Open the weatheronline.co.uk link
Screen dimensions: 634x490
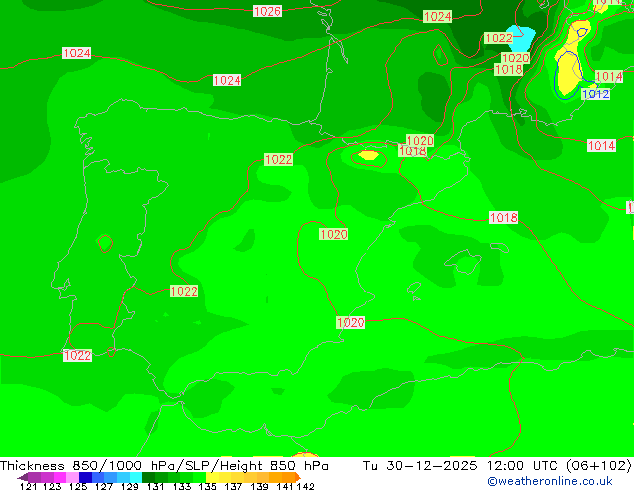click(550, 481)
